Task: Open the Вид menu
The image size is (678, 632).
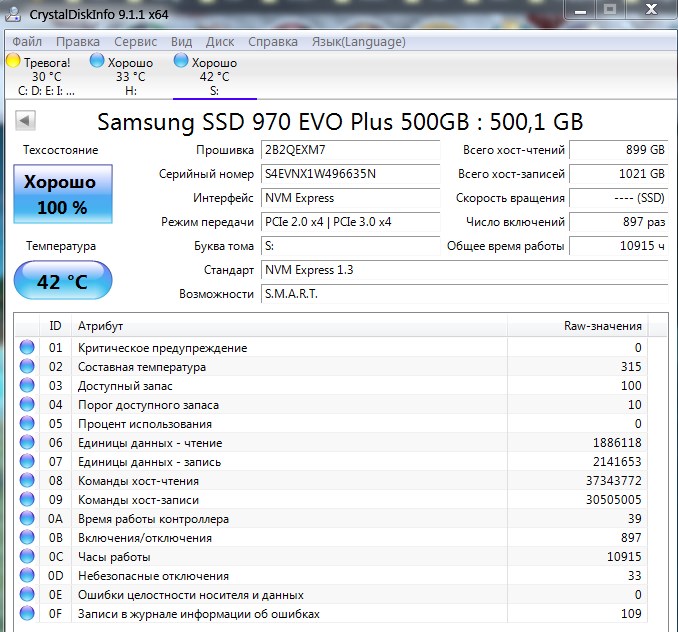Action: coord(181,41)
